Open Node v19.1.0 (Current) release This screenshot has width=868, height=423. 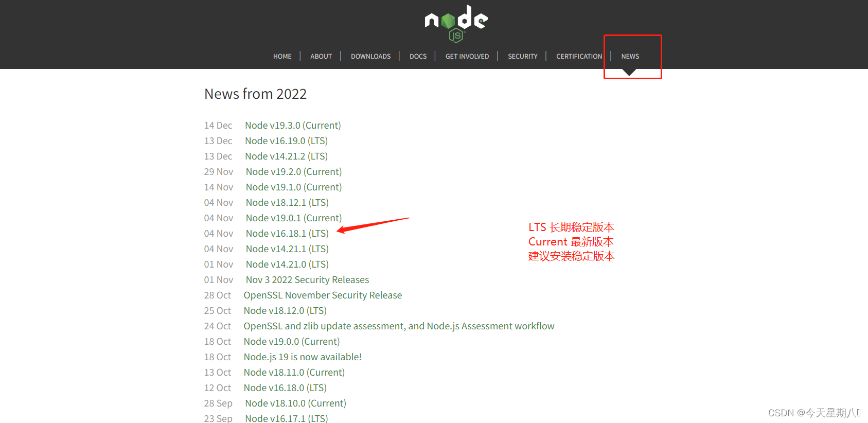pos(294,187)
